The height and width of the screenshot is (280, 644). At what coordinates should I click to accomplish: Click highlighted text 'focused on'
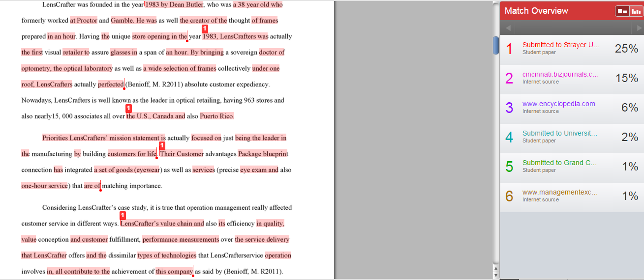[206, 138]
